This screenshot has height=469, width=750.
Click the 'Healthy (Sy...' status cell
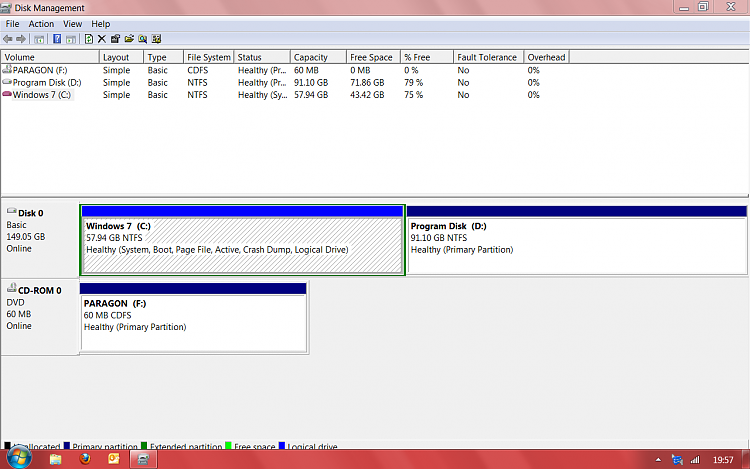pyautogui.click(x=263, y=95)
